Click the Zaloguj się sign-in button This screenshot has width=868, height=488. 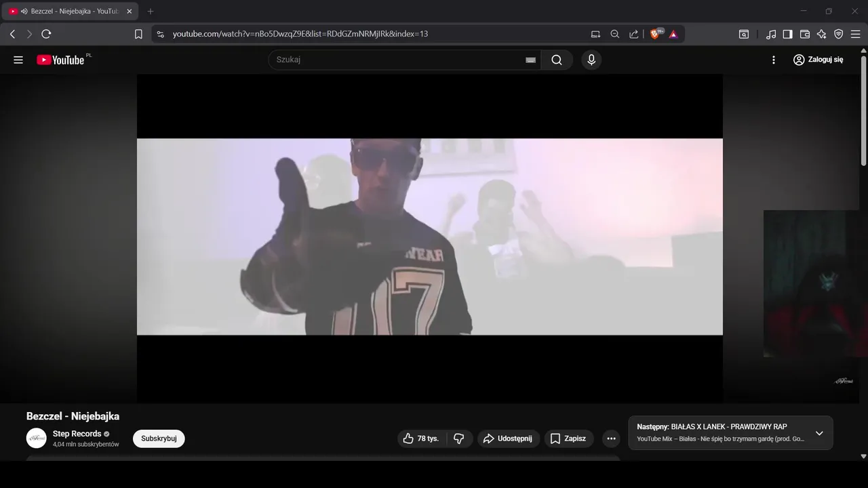(818, 60)
